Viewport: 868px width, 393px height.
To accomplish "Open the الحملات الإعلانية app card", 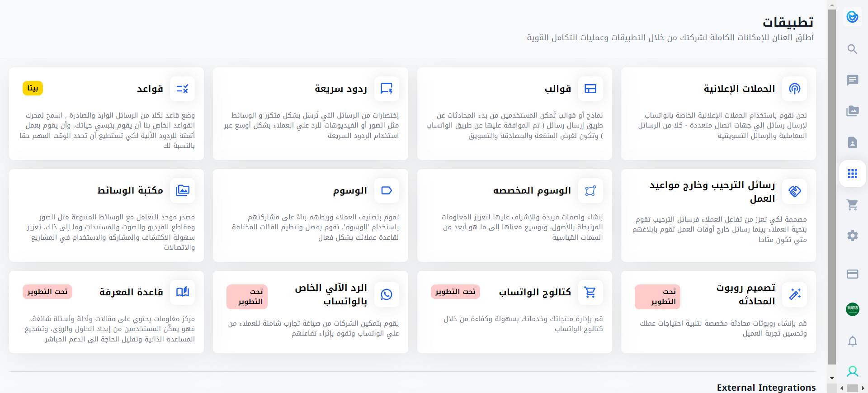I will [x=718, y=113].
